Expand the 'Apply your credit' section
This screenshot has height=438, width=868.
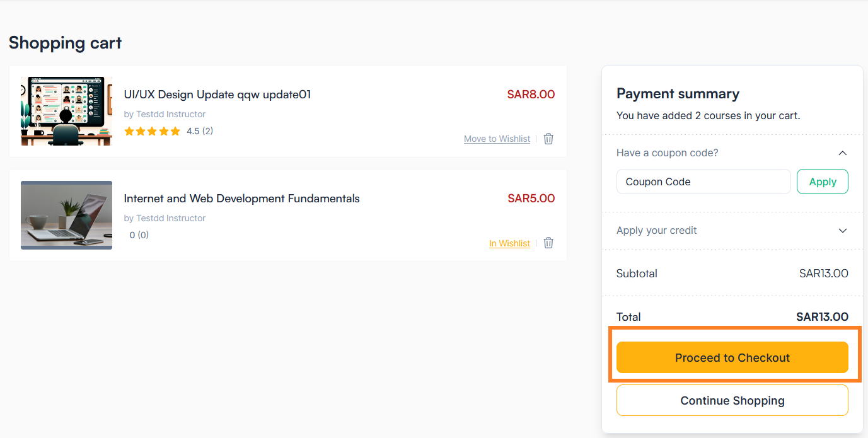[x=843, y=231]
